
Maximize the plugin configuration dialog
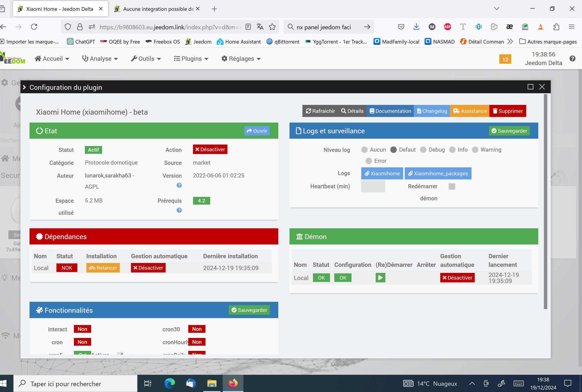[x=530, y=87]
